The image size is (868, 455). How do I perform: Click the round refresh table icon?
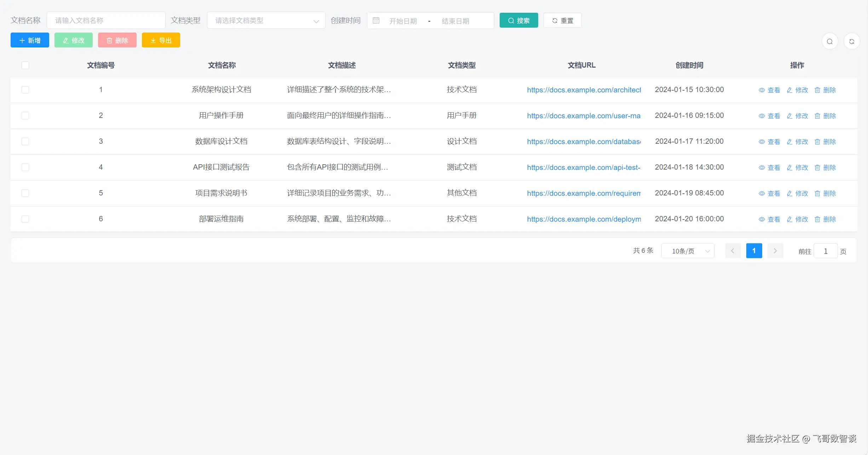(x=851, y=41)
